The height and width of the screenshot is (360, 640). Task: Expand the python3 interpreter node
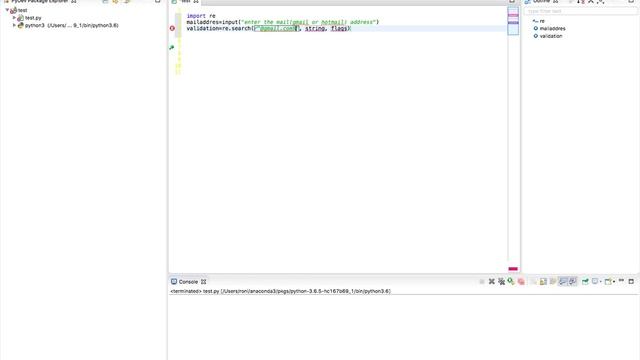click(14, 25)
